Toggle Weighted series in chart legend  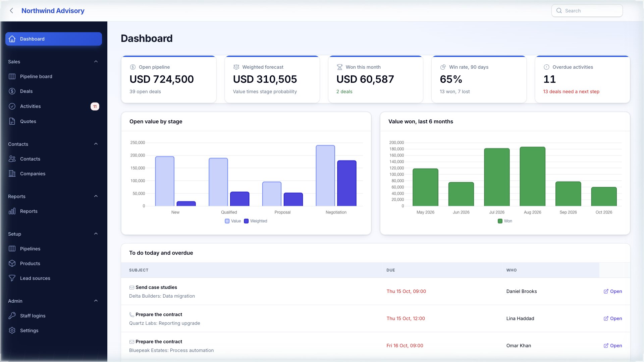tap(256, 221)
